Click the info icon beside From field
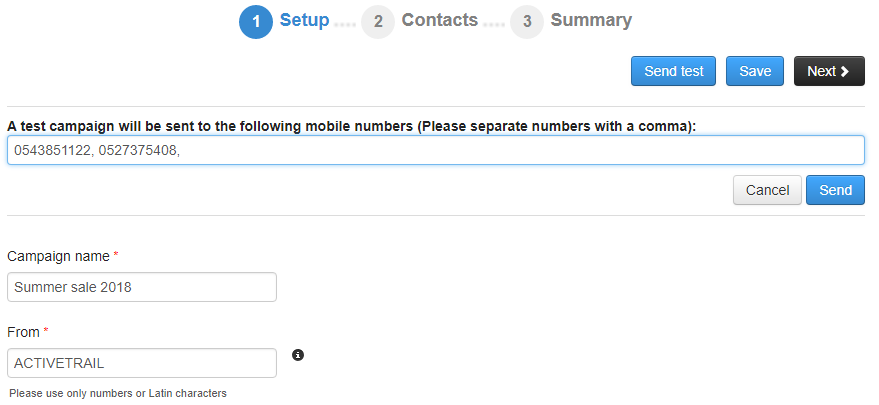The height and width of the screenshot is (405, 879). (298, 355)
